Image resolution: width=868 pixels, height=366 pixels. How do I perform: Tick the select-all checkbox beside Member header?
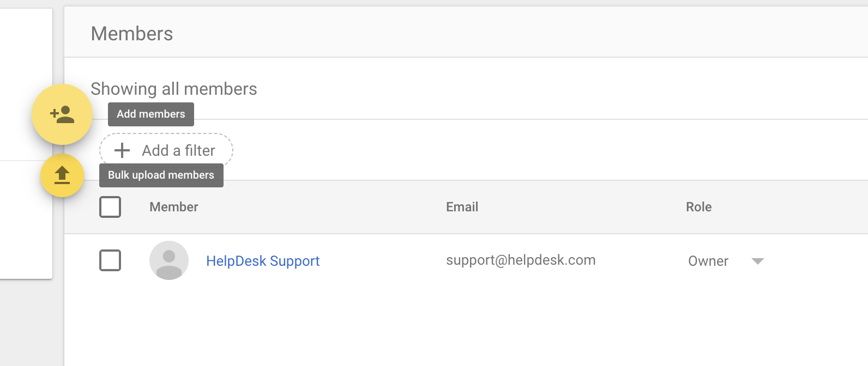point(110,207)
